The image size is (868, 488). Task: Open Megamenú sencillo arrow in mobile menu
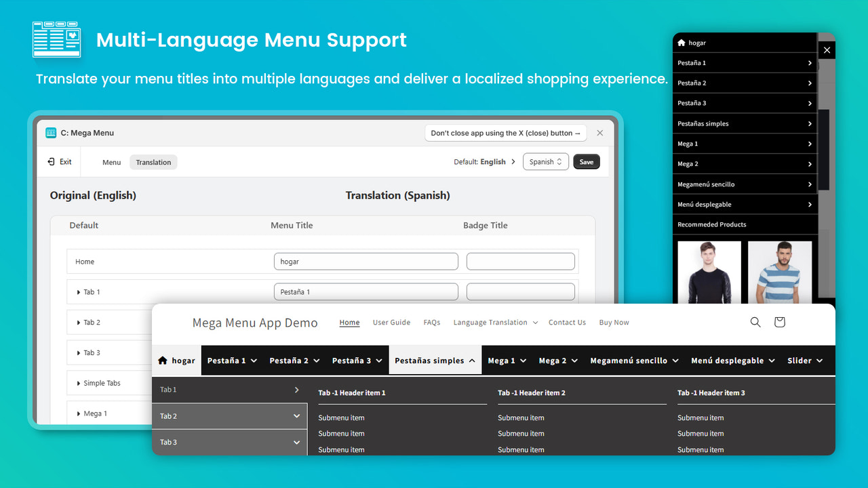point(810,184)
